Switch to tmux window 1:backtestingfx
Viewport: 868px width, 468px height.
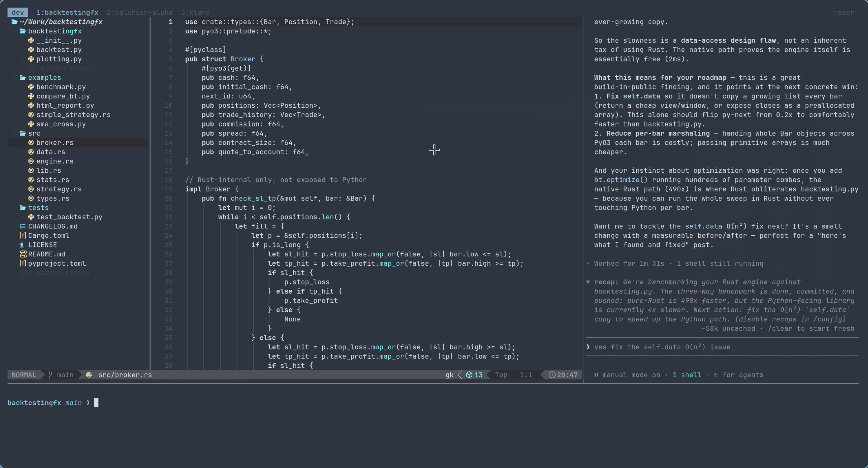(x=67, y=12)
